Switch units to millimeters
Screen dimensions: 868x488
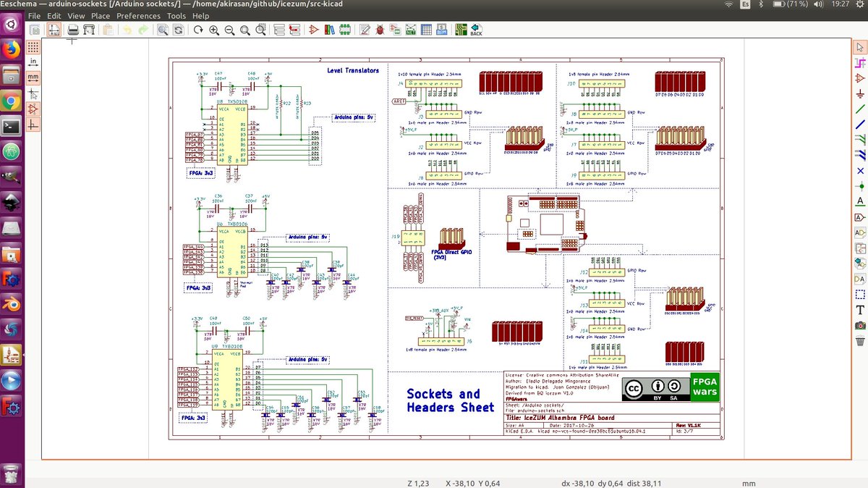pos(33,77)
